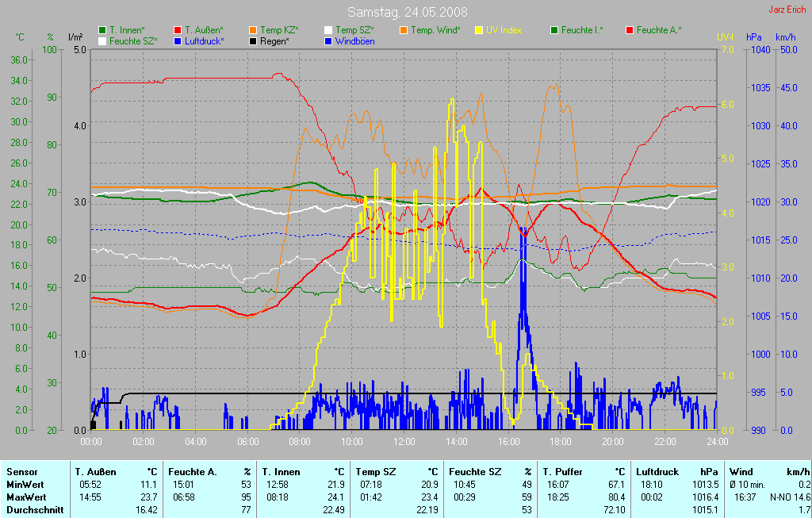Click the hPa axis unit label

(753, 37)
